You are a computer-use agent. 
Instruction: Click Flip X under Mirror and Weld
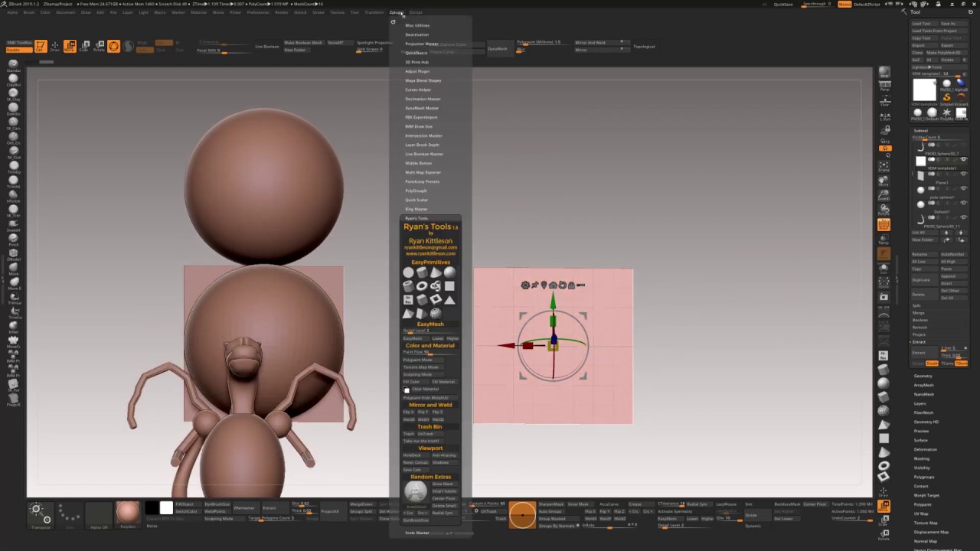pyautogui.click(x=408, y=412)
